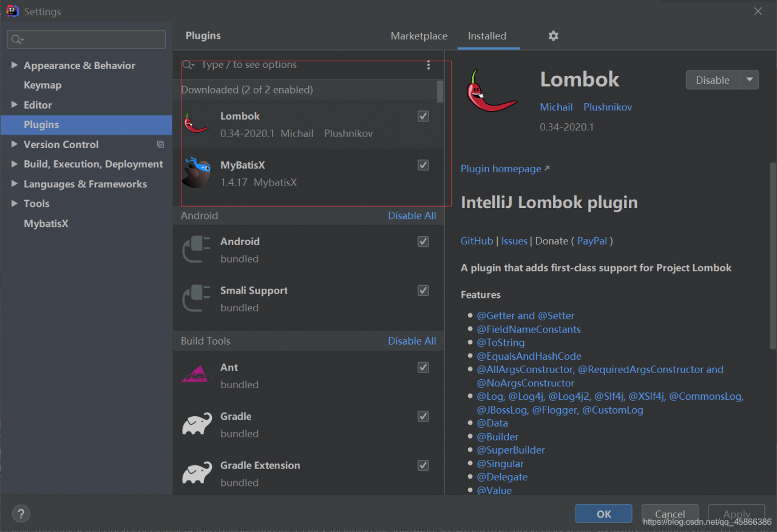Click the Smali Support plug icon
The width and height of the screenshot is (777, 532).
197,298
